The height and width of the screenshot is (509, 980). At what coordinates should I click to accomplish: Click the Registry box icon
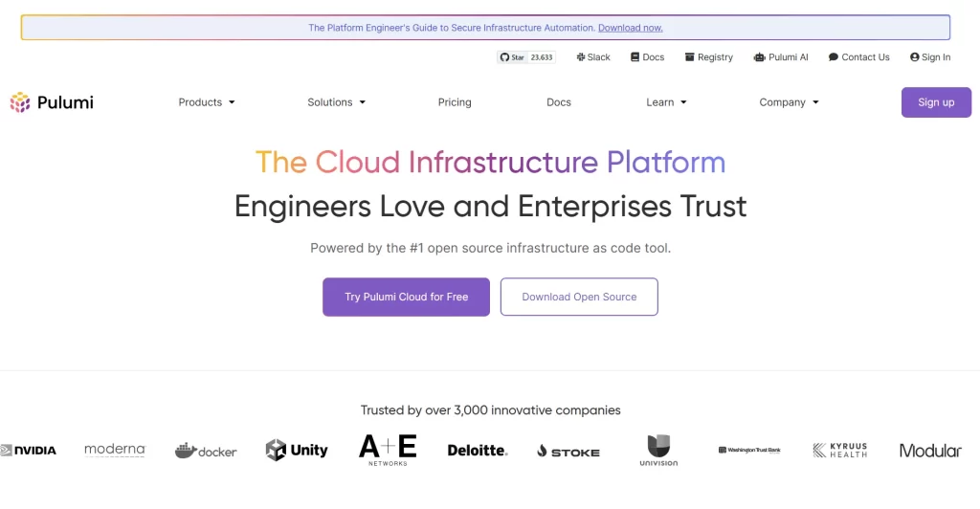(x=689, y=56)
